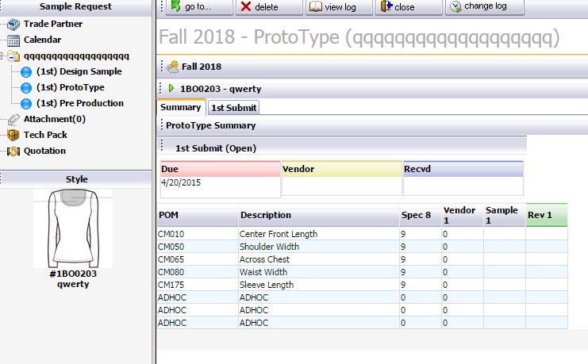The width and height of the screenshot is (588, 364).
Task: Click the open book view log icon
Action: click(x=316, y=6)
